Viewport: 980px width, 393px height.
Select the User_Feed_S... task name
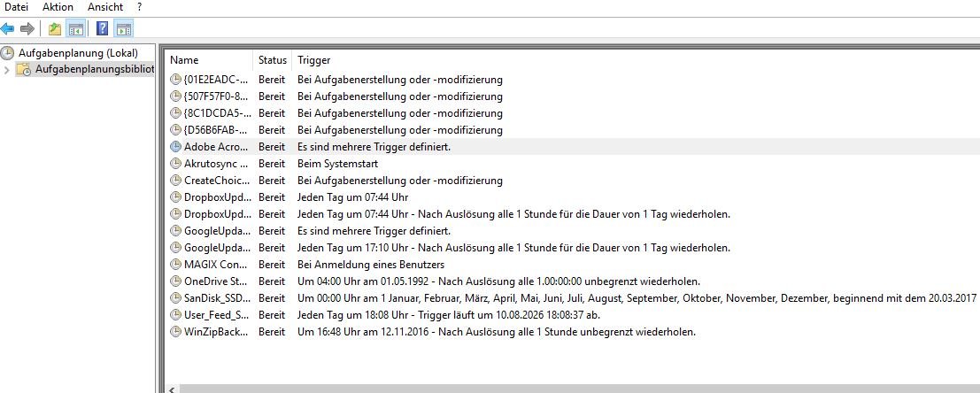click(x=216, y=315)
